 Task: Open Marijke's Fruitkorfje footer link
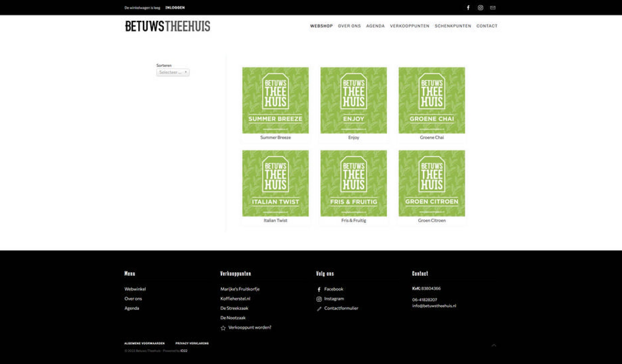point(240,289)
